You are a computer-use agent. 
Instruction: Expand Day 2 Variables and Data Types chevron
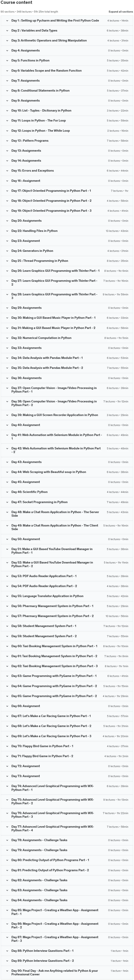coord(7,30)
